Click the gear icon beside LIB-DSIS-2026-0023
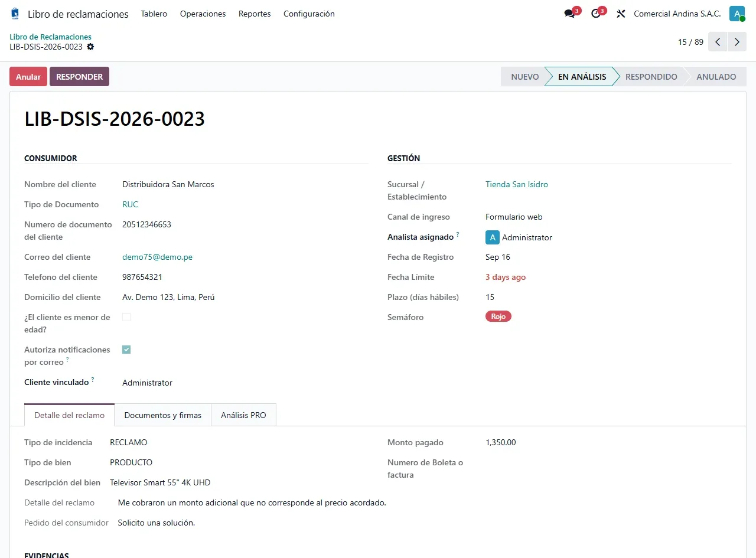The height and width of the screenshot is (558, 756). [x=90, y=47]
